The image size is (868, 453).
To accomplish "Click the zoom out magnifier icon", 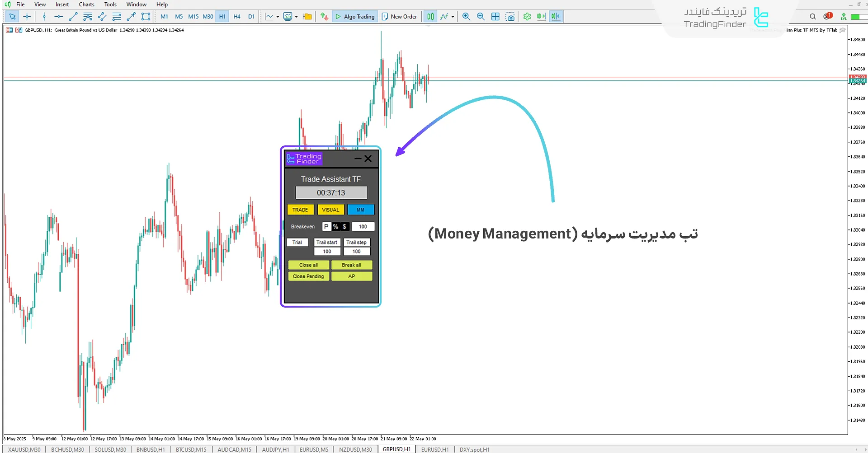I will [x=481, y=17].
